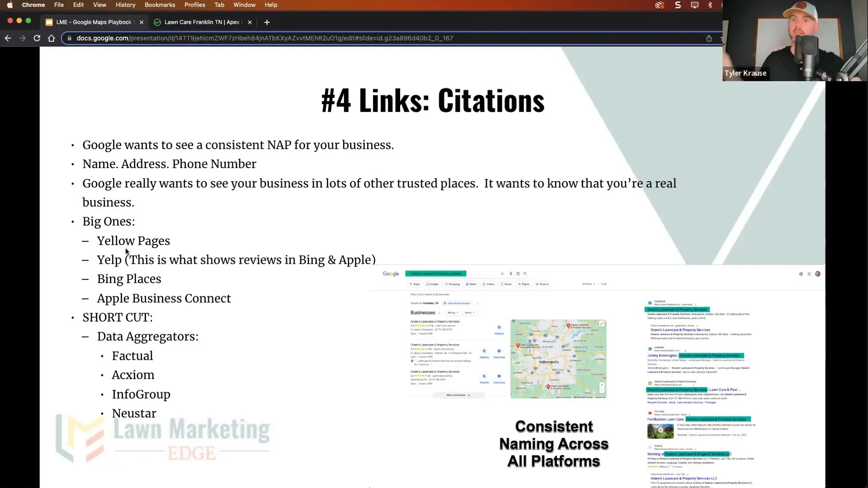Click the 'Apple Business Connect' bullet text
Image resolution: width=868 pixels, height=488 pixels.
164,298
